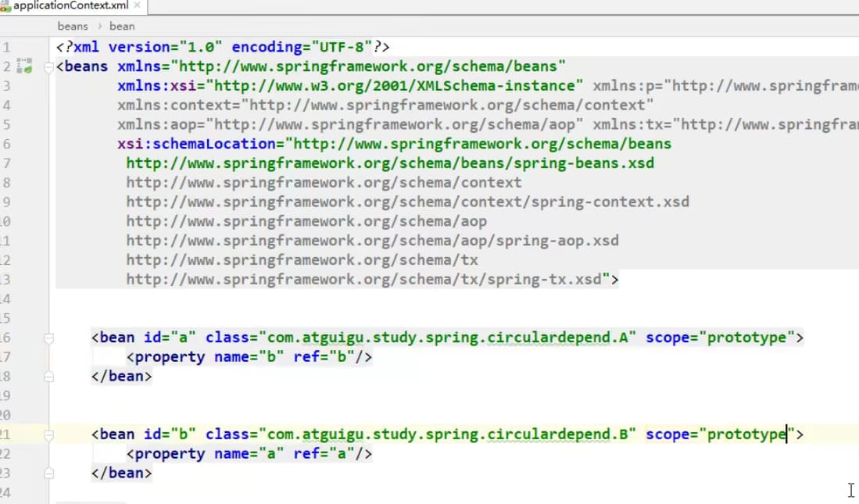Click the schema/context URL on line 8

324,182
